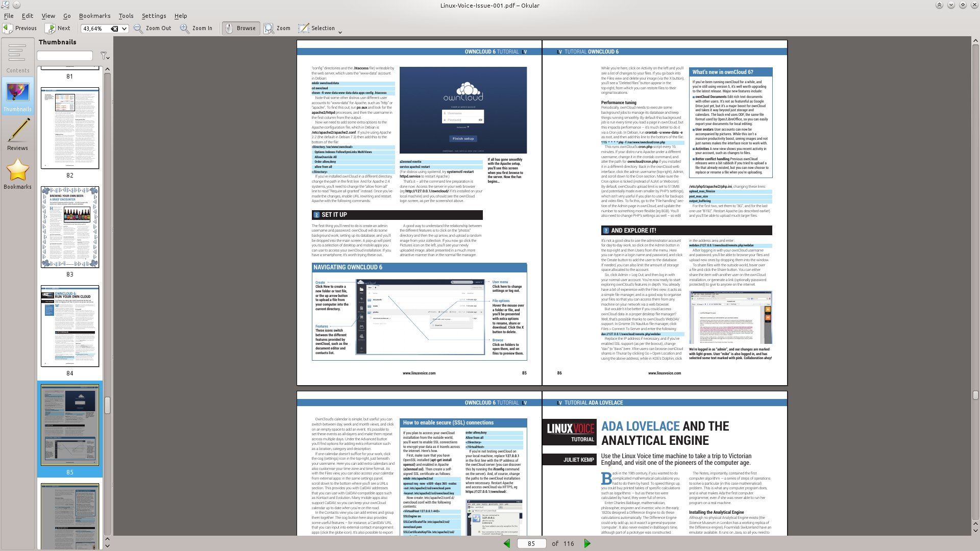The image size is (980, 551).
Task: Select page 85 thumbnail
Action: click(x=70, y=425)
